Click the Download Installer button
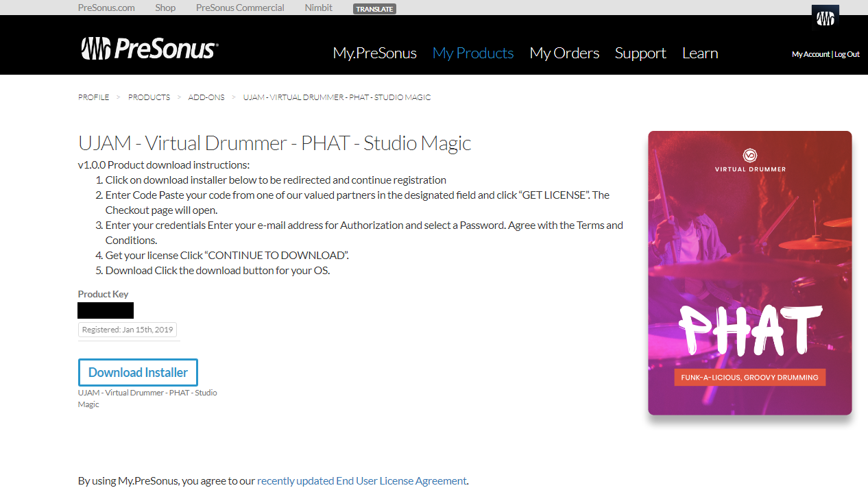The height and width of the screenshot is (501, 868). tap(138, 372)
